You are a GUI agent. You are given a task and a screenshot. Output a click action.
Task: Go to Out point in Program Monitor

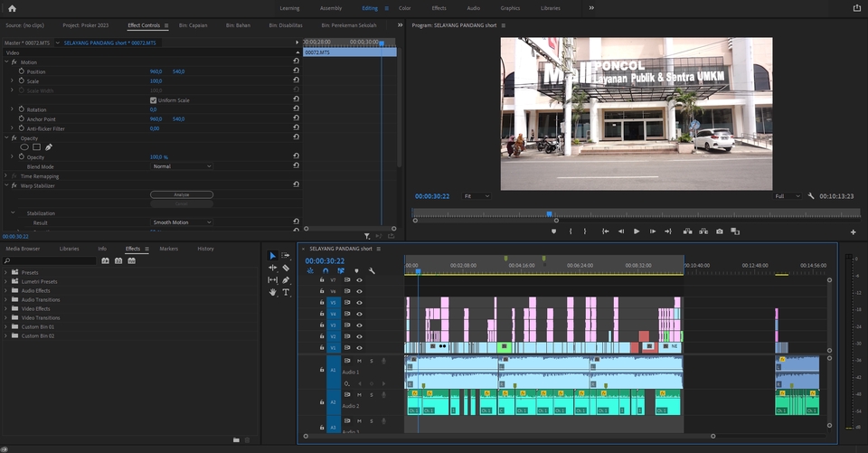[x=668, y=231]
